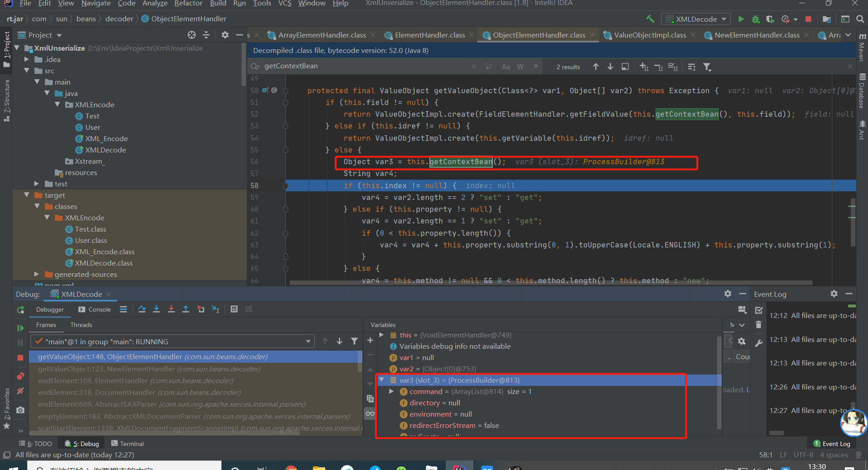Screen dimensions: 868x470
Task: Click the red Force Step Into arrow
Action: coord(171,309)
